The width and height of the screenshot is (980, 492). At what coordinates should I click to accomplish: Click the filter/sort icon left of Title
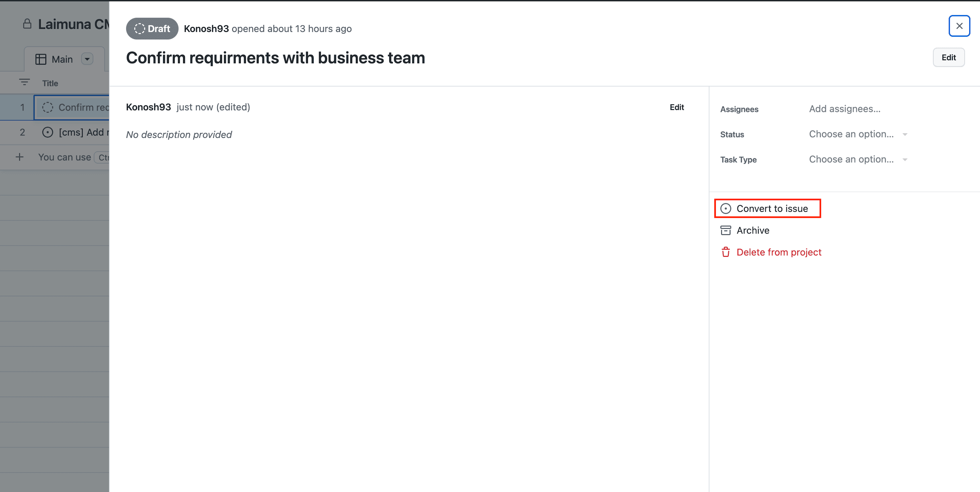(x=24, y=82)
